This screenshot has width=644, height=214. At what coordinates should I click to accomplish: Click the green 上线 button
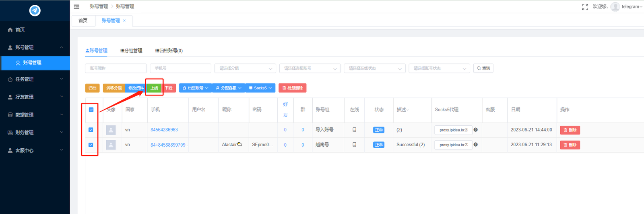click(x=154, y=88)
